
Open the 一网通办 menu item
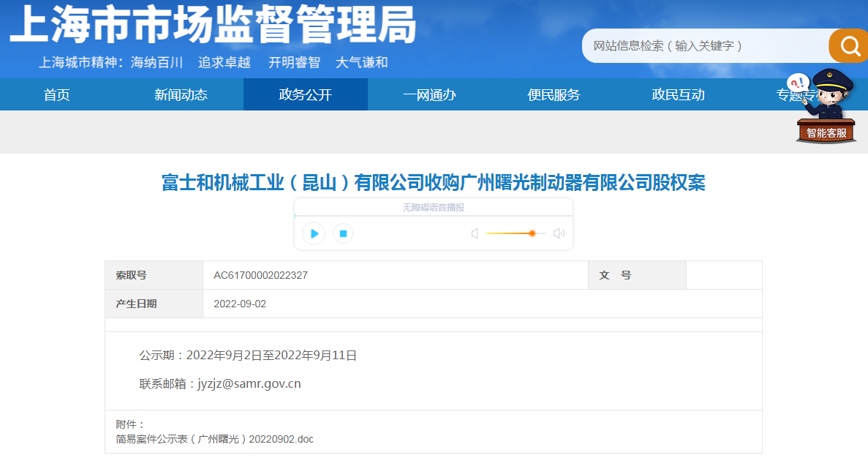point(429,94)
